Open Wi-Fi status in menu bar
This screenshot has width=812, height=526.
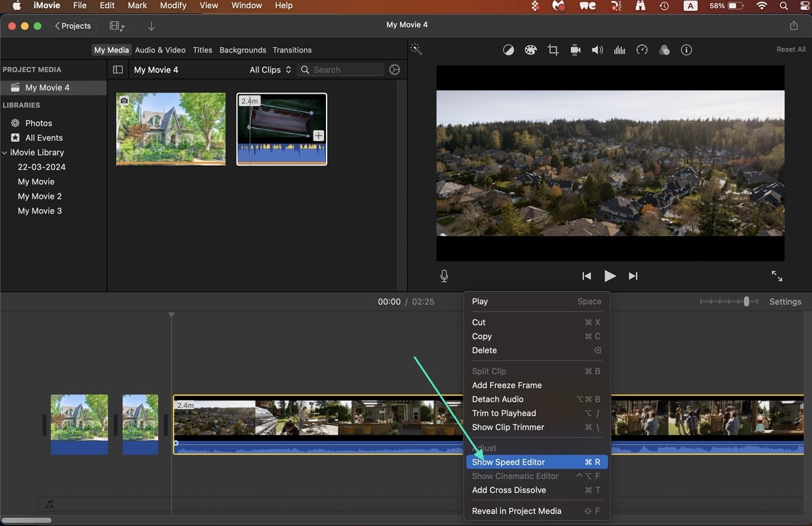(x=761, y=6)
